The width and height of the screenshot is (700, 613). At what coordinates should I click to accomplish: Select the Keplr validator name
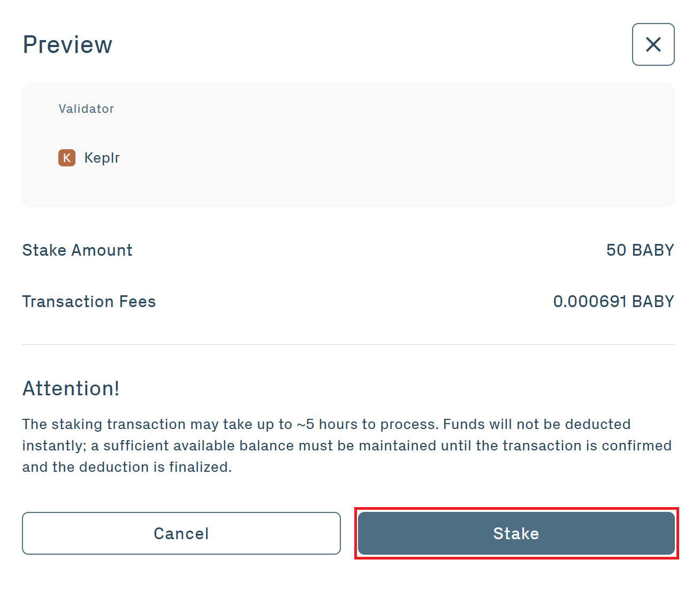(x=102, y=158)
